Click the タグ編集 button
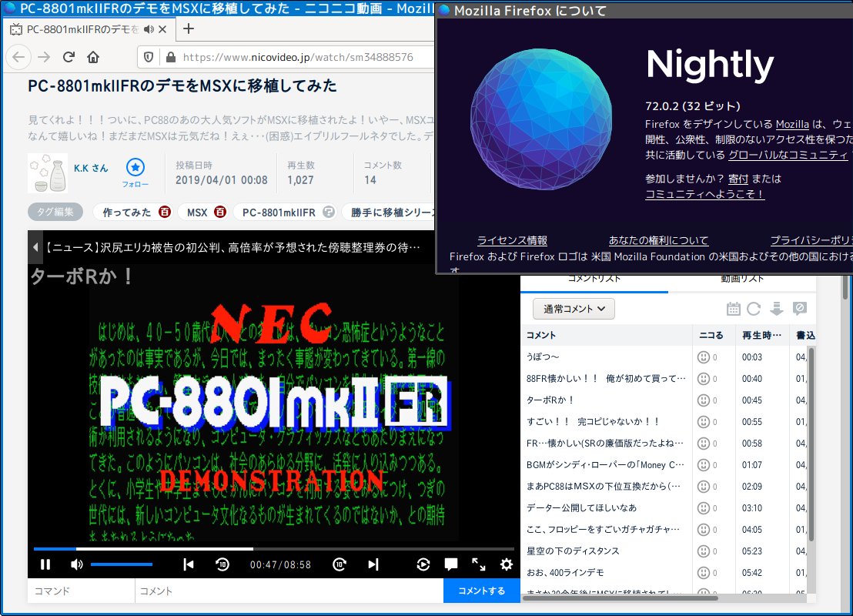This screenshot has height=616, width=853. point(55,213)
